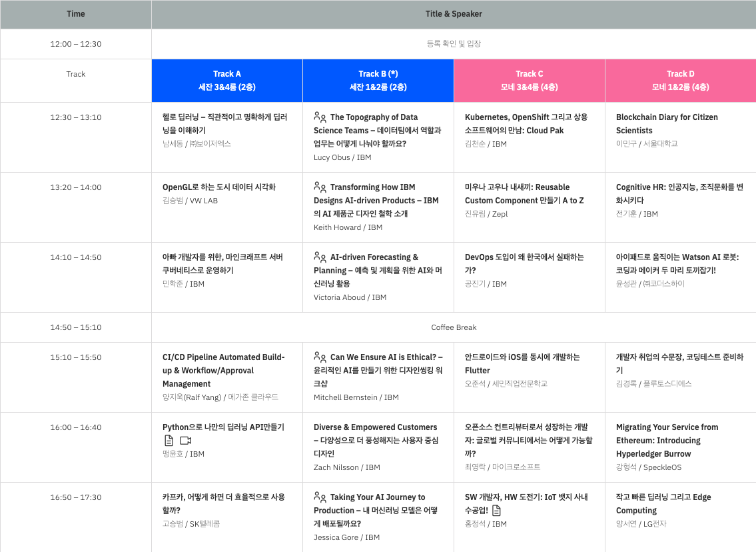Click interpreter icon beside Taking Your AI Journey
This screenshot has height=552, width=756.
click(x=320, y=497)
